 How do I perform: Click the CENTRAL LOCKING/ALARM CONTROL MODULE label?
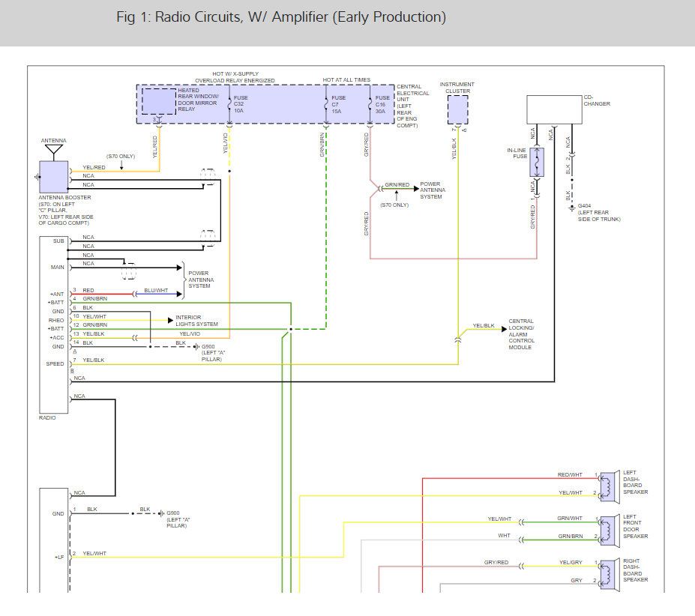(x=521, y=334)
